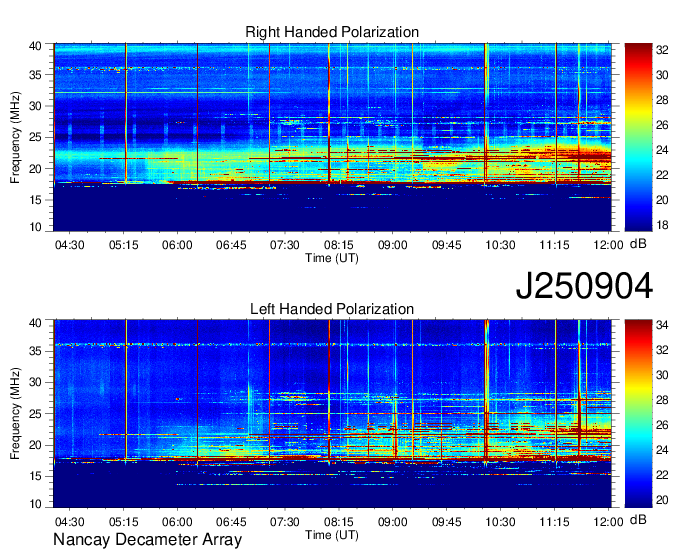
Task: Click the 05:15 tick under Right Handed plot
Action: pyautogui.click(x=124, y=245)
